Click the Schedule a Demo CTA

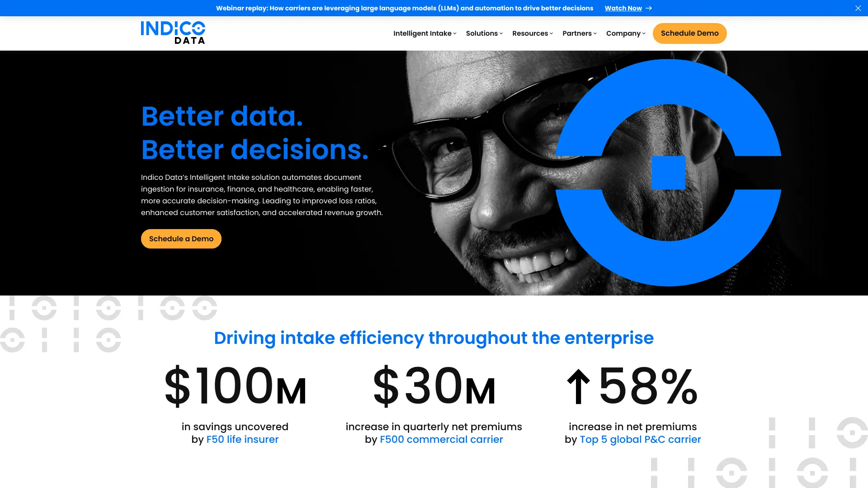tap(181, 238)
